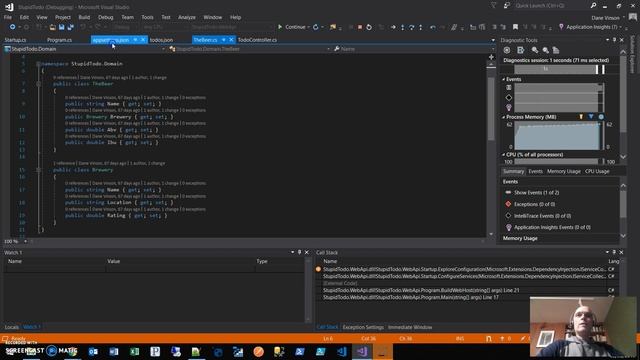Select the Exception Settings panel tab
640x360 pixels.
363,327
